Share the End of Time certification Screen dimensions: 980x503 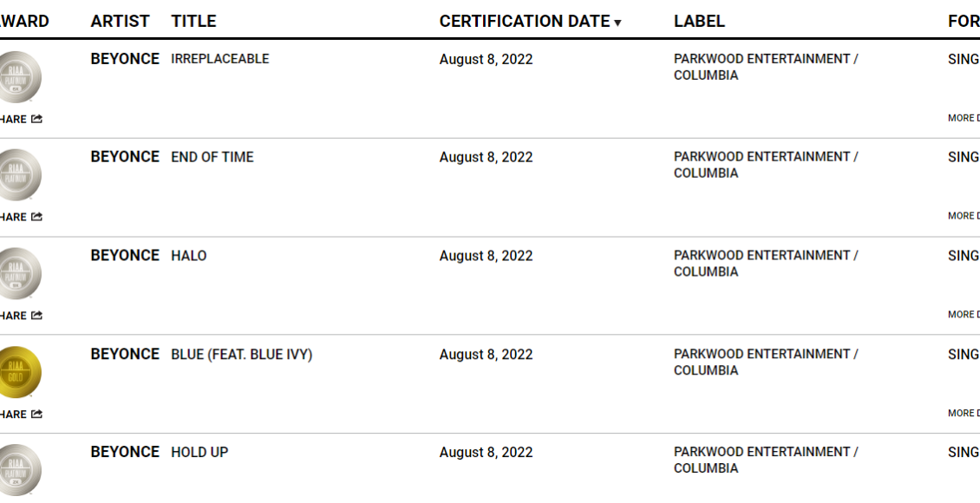(x=21, y=217)
